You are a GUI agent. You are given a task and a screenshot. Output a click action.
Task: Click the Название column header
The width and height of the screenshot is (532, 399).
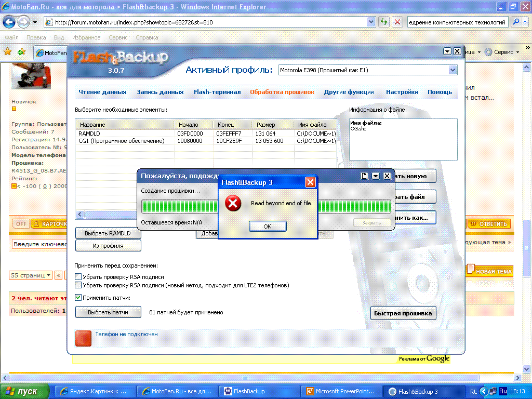point(125,125)
